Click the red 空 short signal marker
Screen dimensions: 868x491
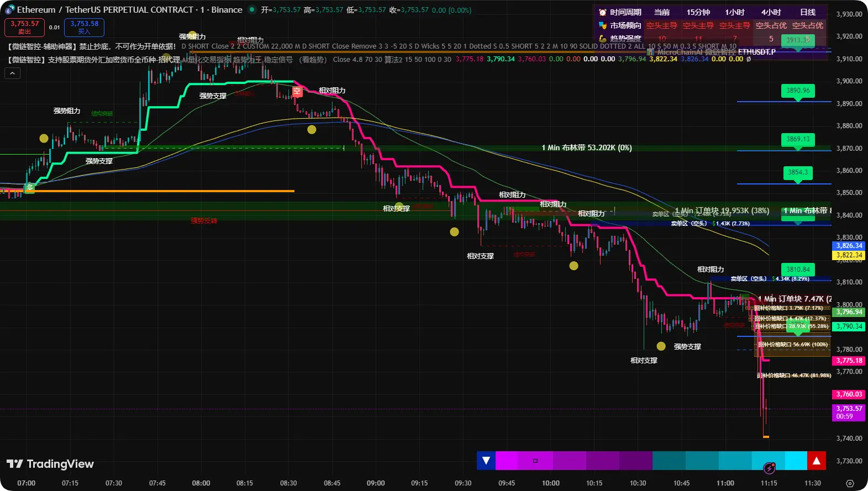pyautogui.click(x=297, y=91)
